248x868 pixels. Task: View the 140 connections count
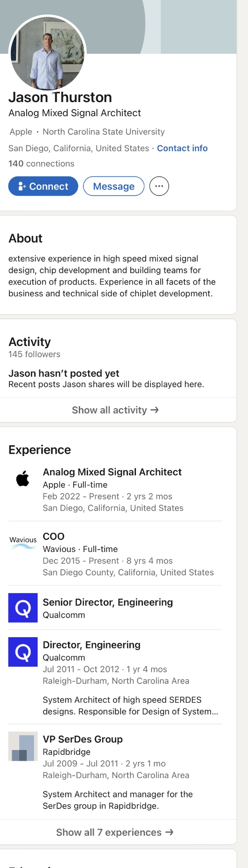tap(41, 164)
